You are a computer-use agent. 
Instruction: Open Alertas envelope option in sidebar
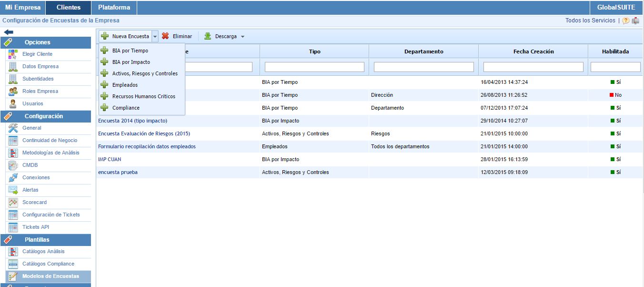pos(30,190)
